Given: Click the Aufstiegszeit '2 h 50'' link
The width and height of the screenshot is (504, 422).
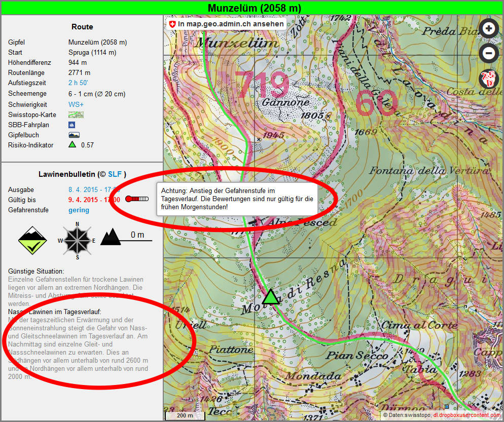Looking at the screenshot, I should point(78,83).
